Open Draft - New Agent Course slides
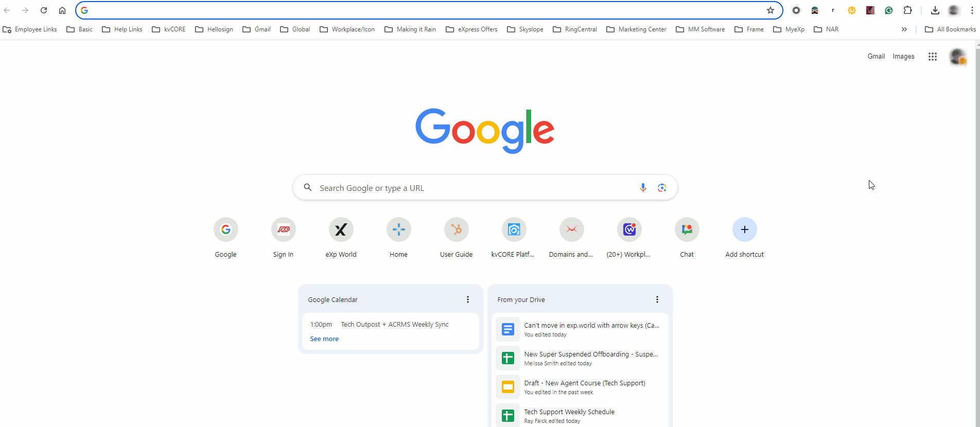The image size is (980, 427). click(x=580, y=387)
